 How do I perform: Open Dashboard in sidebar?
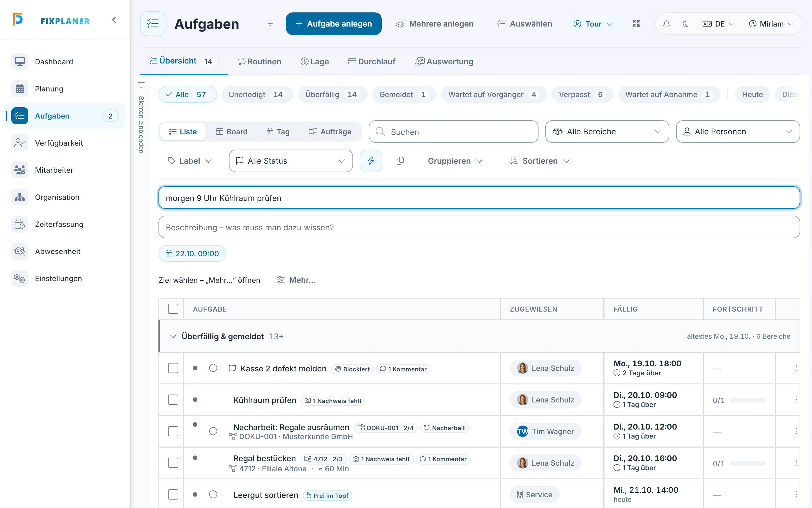click(65, 62)
